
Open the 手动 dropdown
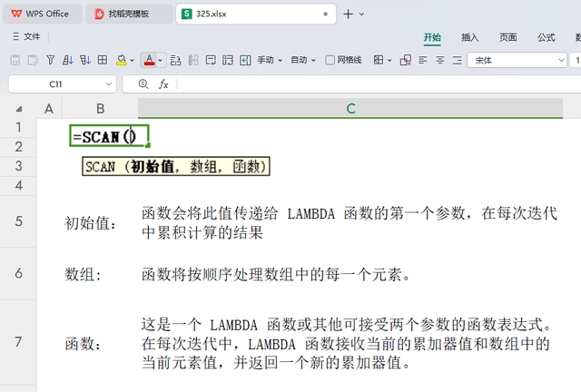270,60
